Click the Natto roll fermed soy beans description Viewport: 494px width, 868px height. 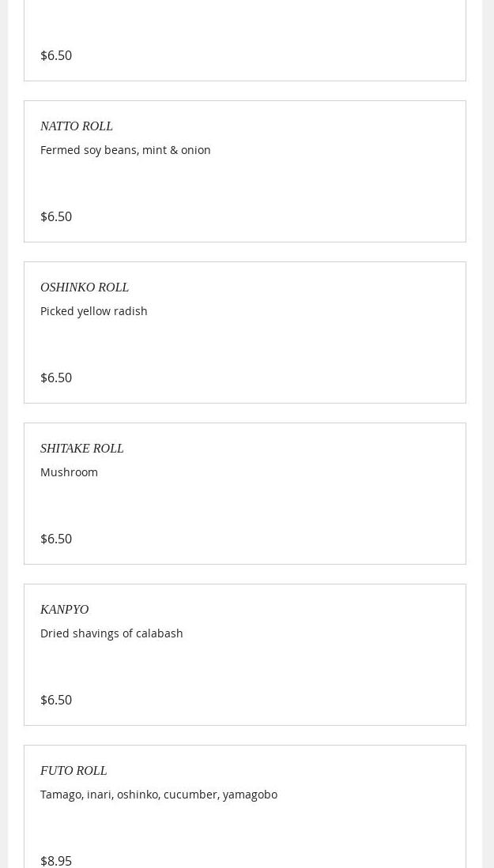tap(125, 150)
